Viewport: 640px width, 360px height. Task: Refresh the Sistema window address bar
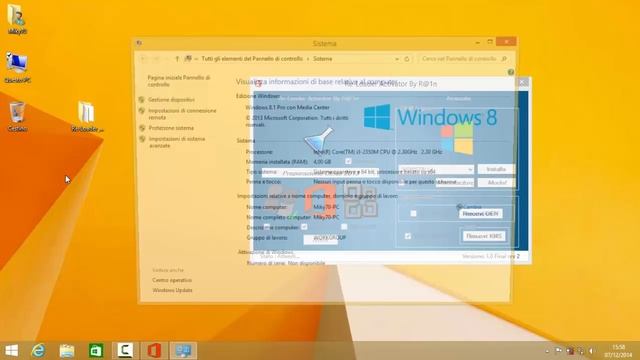pyautogui.click(x=407, y=59)
